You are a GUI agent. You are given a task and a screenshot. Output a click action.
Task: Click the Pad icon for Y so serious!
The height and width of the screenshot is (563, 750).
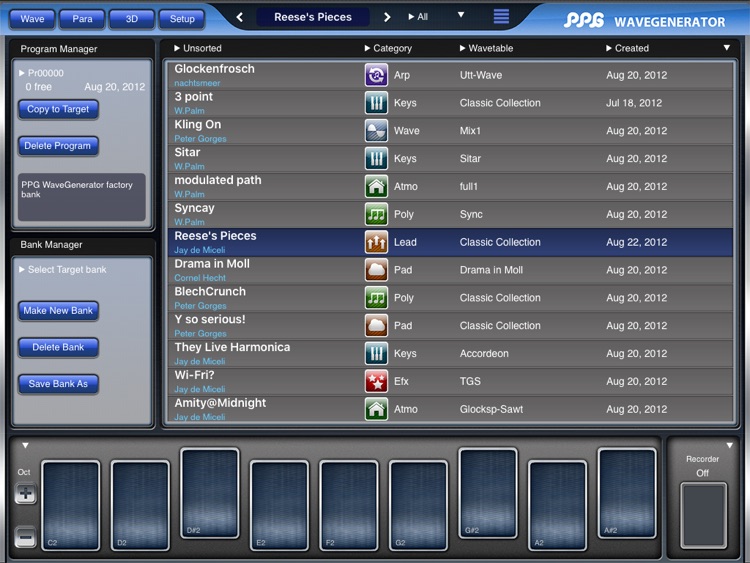[x=376, y=326]
